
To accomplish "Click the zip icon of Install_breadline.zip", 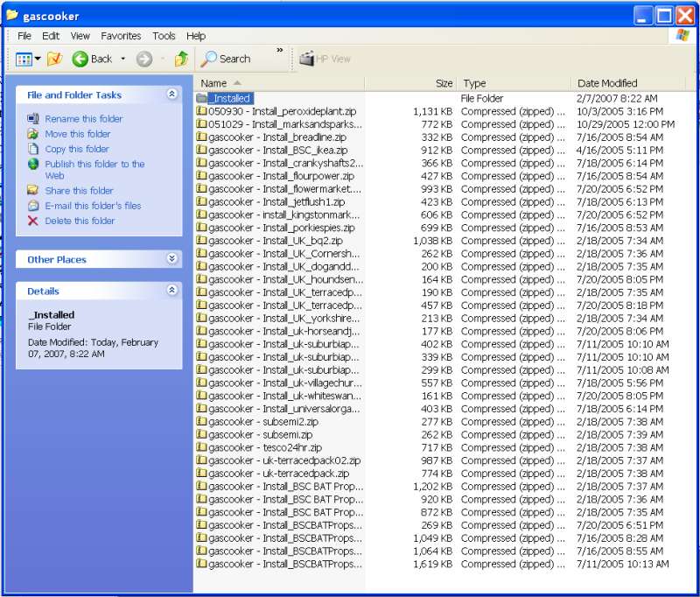I will (x=201, y=137).
